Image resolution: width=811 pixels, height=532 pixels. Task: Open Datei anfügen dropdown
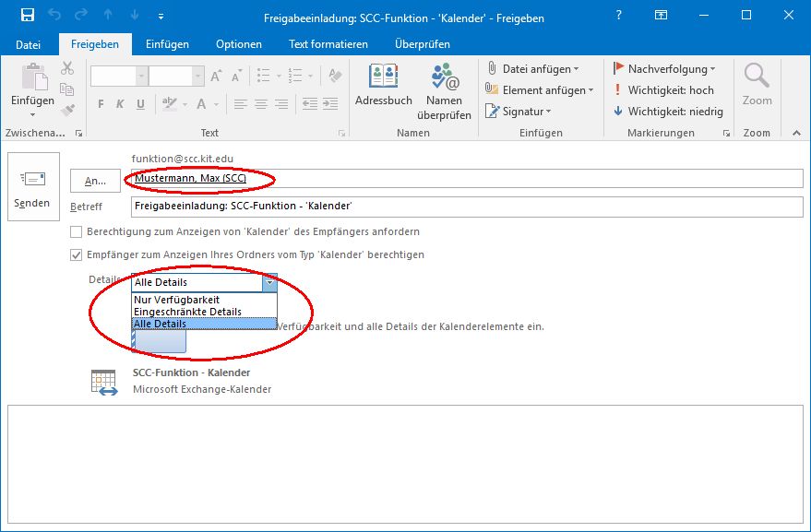click(532, 69)
